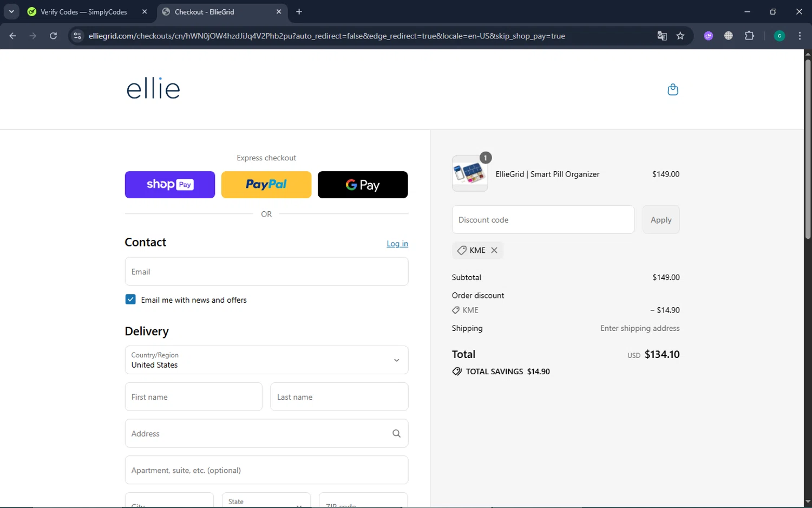Click the search icon in Address field
Screen dimensions: 812x508
click(396, 433)
